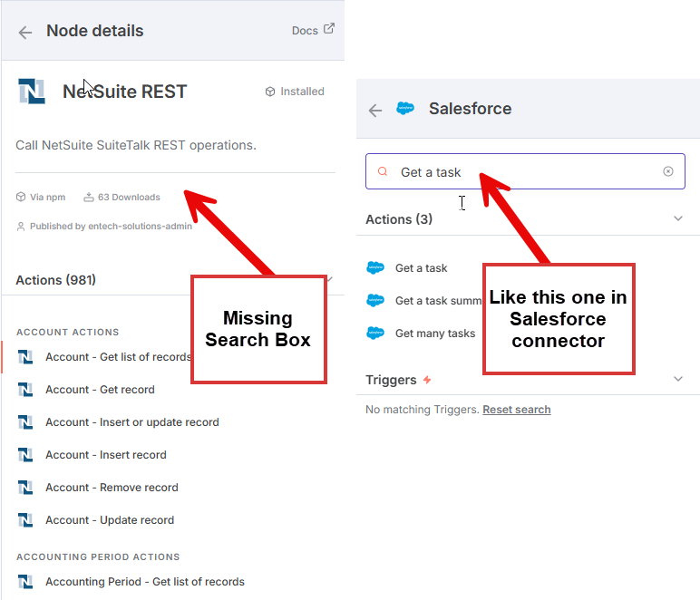Click the Node details title text
This screenshot has height=600, width=700.
point(95,31)
